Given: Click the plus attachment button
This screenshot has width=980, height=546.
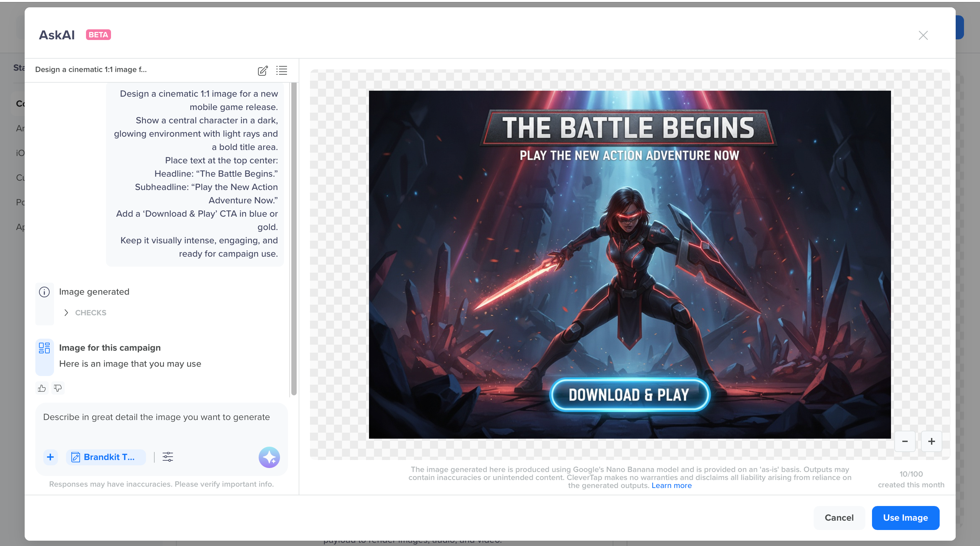Looking at the screenshot, I should pos(50,457).
